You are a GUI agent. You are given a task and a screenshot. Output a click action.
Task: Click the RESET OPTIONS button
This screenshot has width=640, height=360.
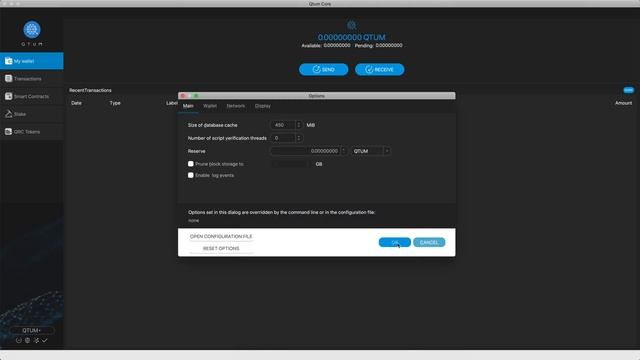221,248
